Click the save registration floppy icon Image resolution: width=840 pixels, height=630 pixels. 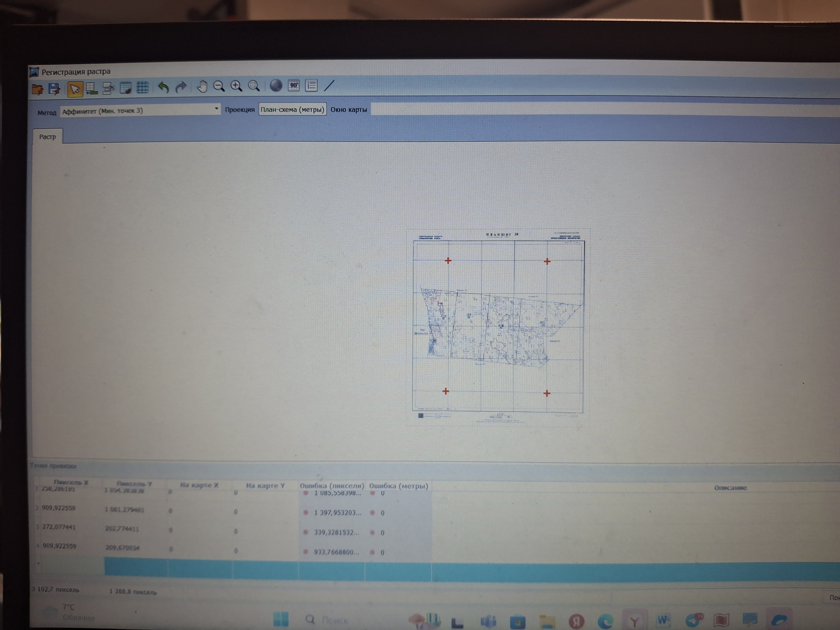point(54,89)
